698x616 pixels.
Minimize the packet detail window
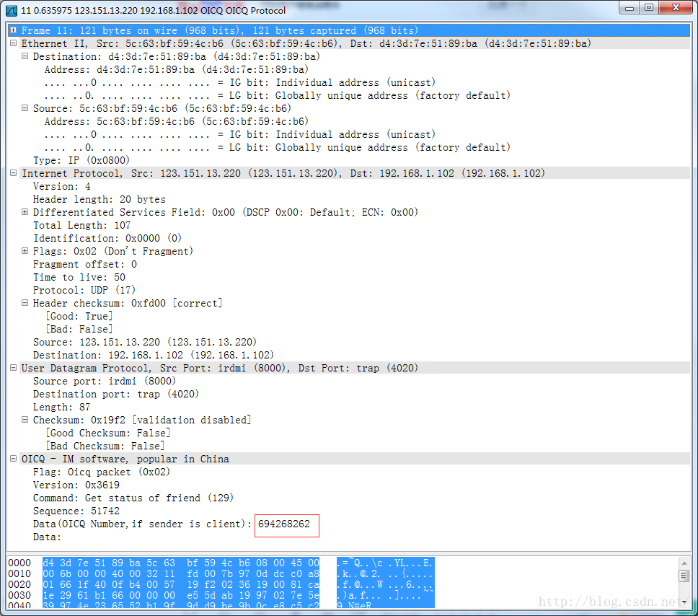coord(629,8)
